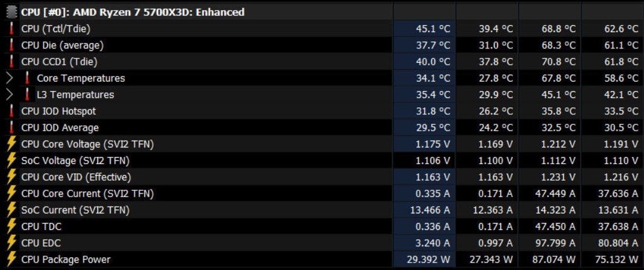Select the CPU IOD Average label

[x=60, y=127]
